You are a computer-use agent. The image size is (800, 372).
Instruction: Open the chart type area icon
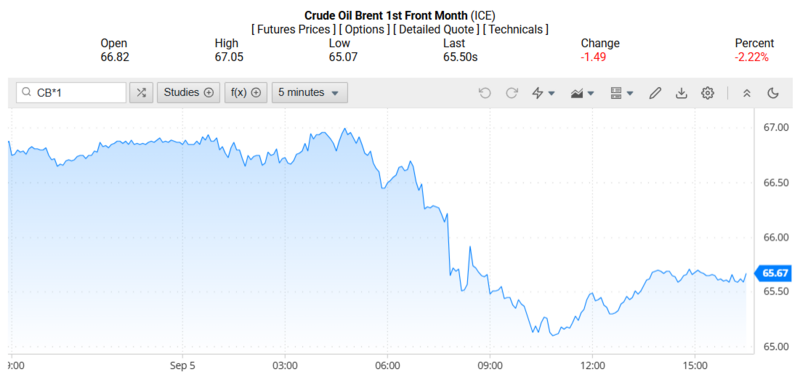577,93
